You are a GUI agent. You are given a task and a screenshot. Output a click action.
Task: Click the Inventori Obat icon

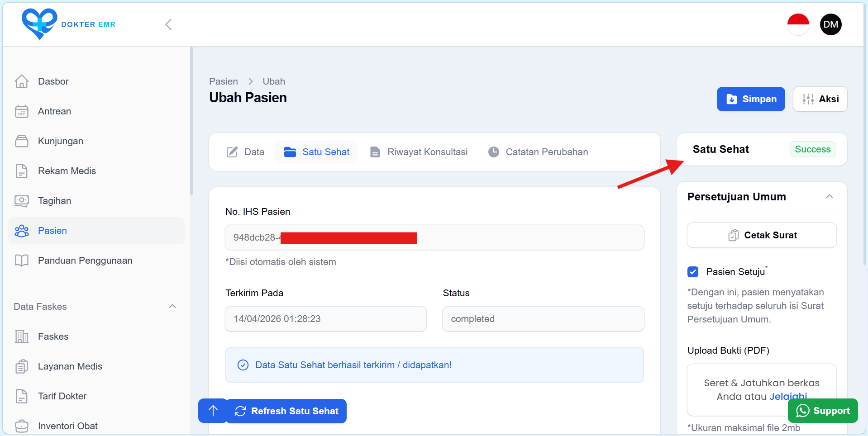coord(22,426)
